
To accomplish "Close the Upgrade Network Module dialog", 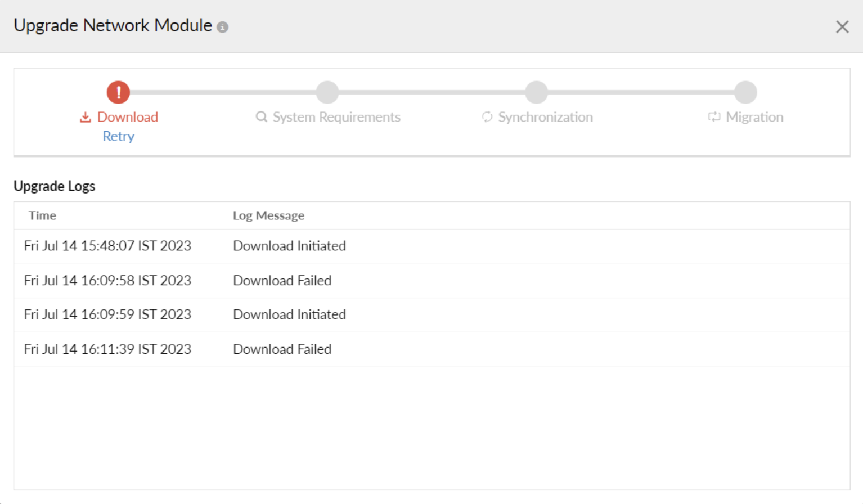I will coord(842,27).
